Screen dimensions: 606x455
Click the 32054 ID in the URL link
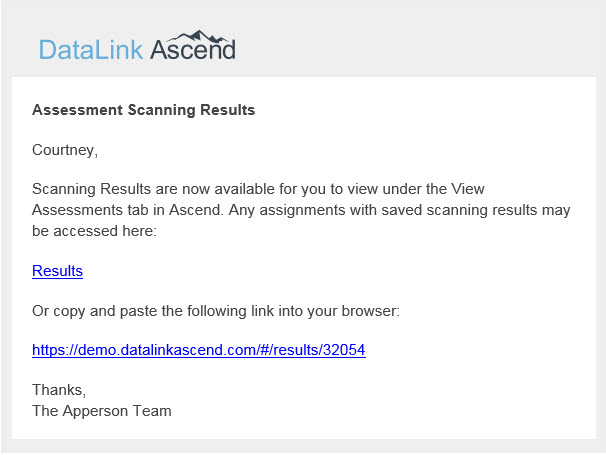click(344, 351)
